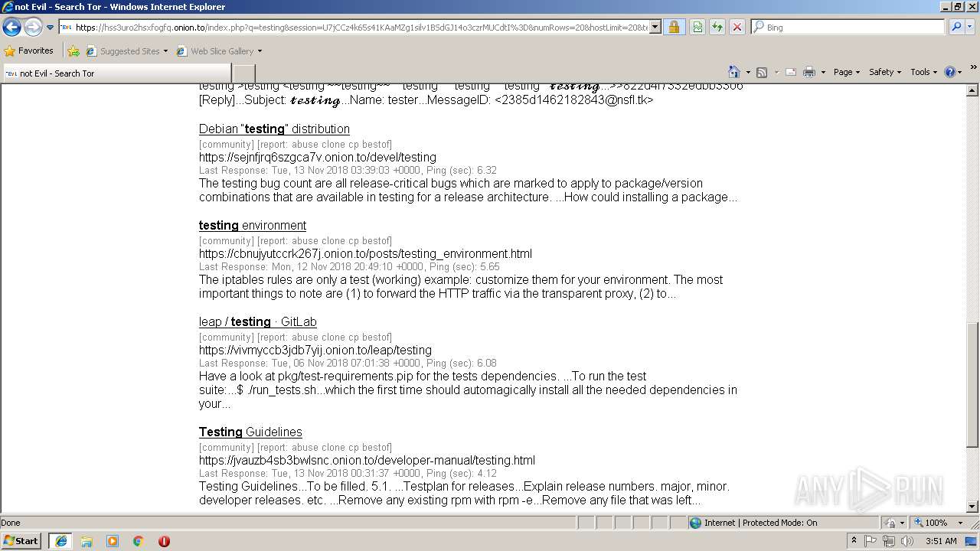Click the Help question mark icon
Viewport: 980px width, 551px height.
coord(950,72)
